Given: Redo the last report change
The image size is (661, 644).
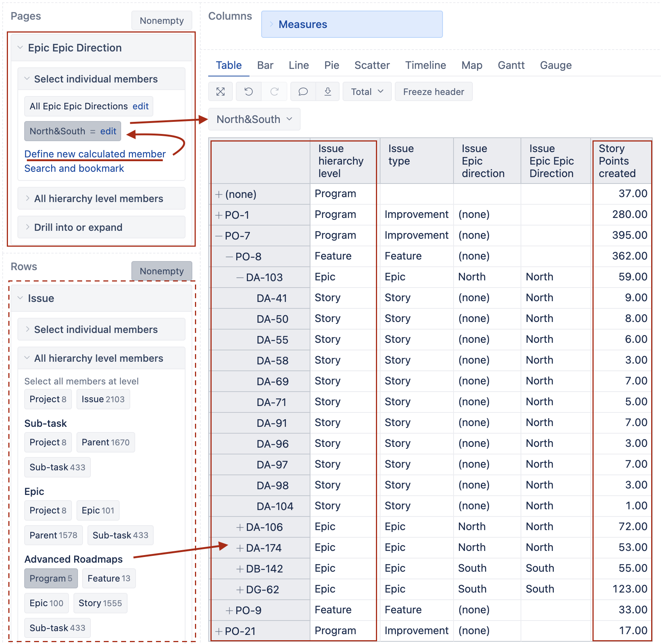Looking at the screenshot, I should click(x=274, y=91).
